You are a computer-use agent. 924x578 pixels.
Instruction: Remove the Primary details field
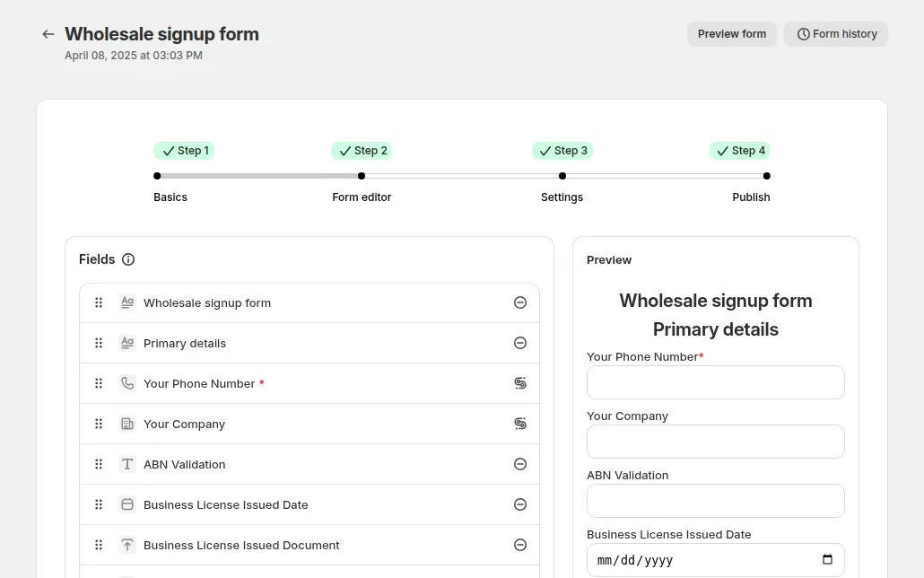point(519,343)
